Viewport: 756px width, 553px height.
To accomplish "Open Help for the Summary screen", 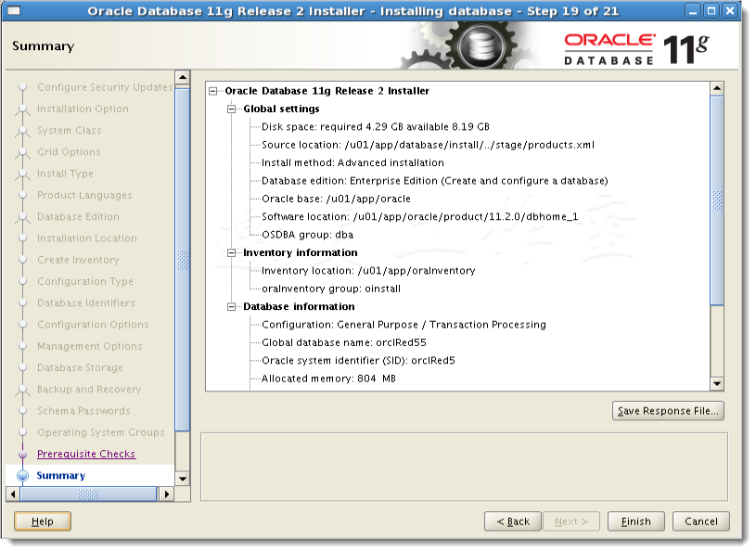I will click(41, 521).
